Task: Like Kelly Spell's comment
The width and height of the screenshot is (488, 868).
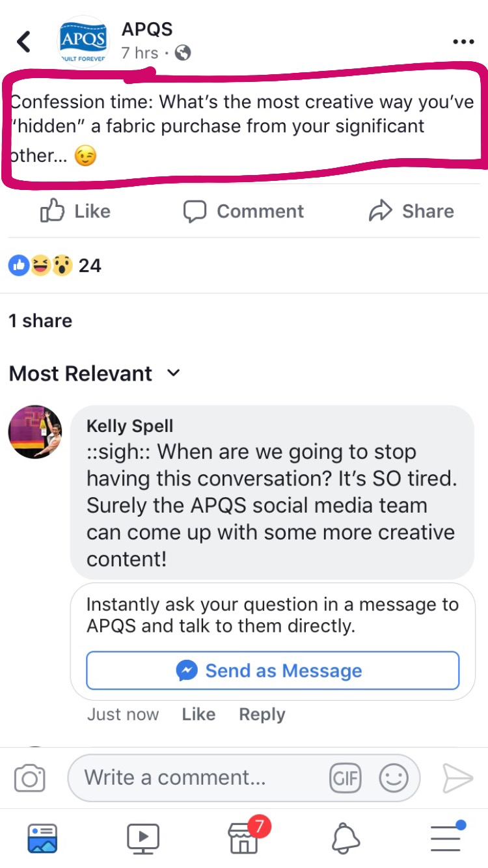Action: pyautogui.click(x=198, y=714)
